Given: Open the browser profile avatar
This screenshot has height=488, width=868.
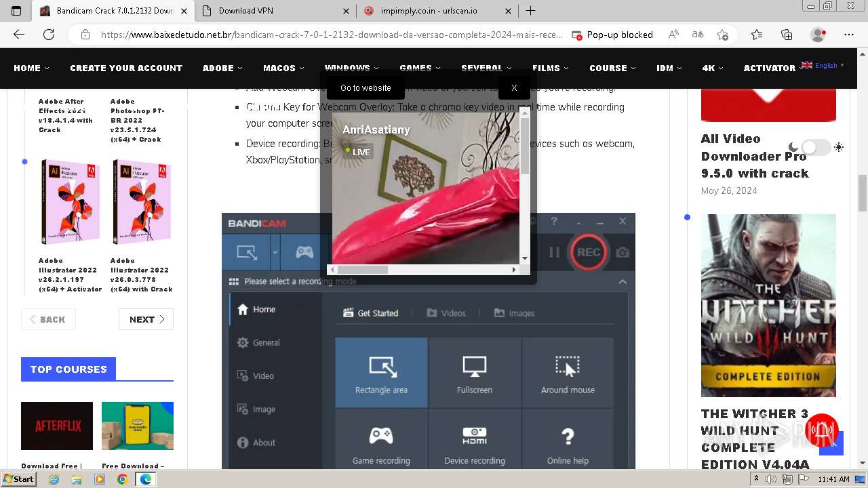Looking at the screenshot, I should pos(818,35).
